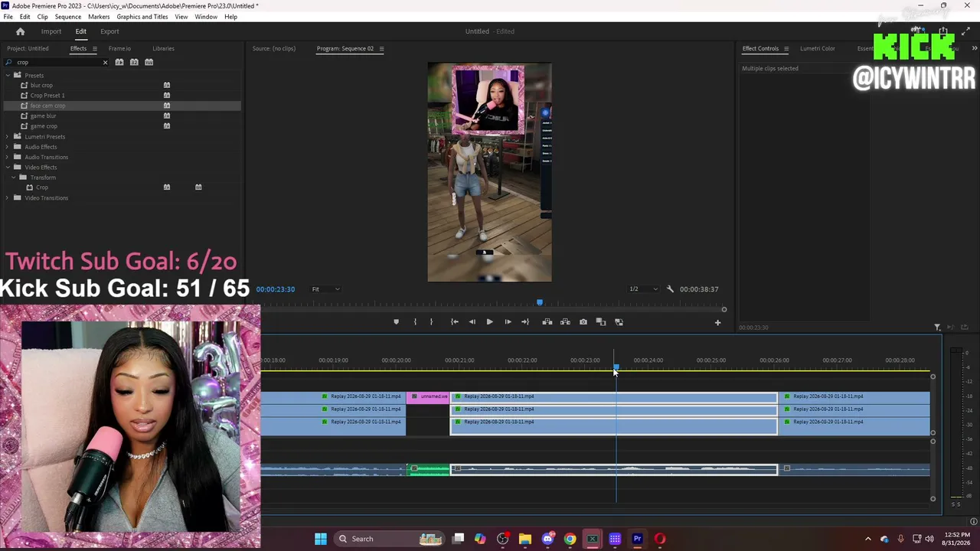Mark In point in Program monitor
The height and width of the screenshot is (551, 980).
pos(415,322)
